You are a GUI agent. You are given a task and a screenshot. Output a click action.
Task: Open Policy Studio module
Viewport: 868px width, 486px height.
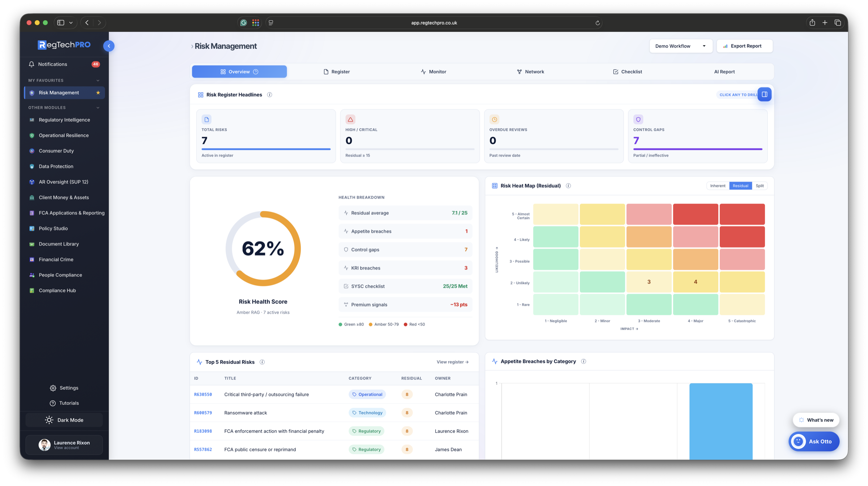(x=64, y=229)
